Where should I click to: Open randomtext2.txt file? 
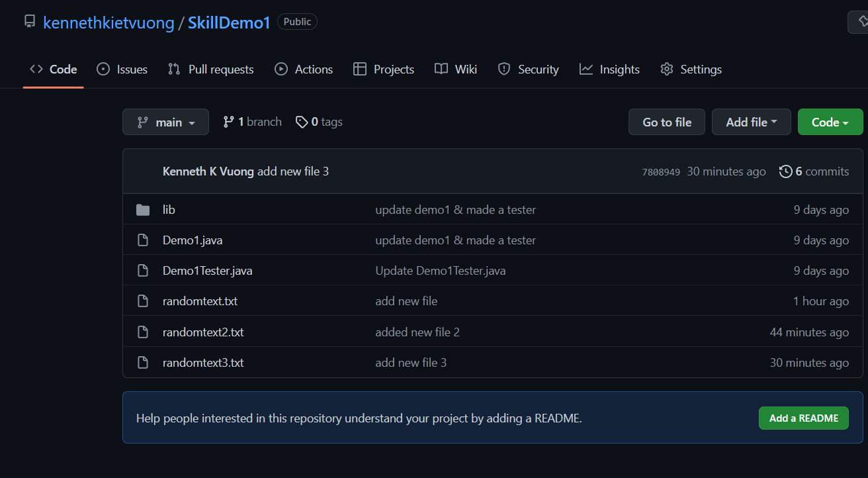pyautogui.click(x=203, y=332)
